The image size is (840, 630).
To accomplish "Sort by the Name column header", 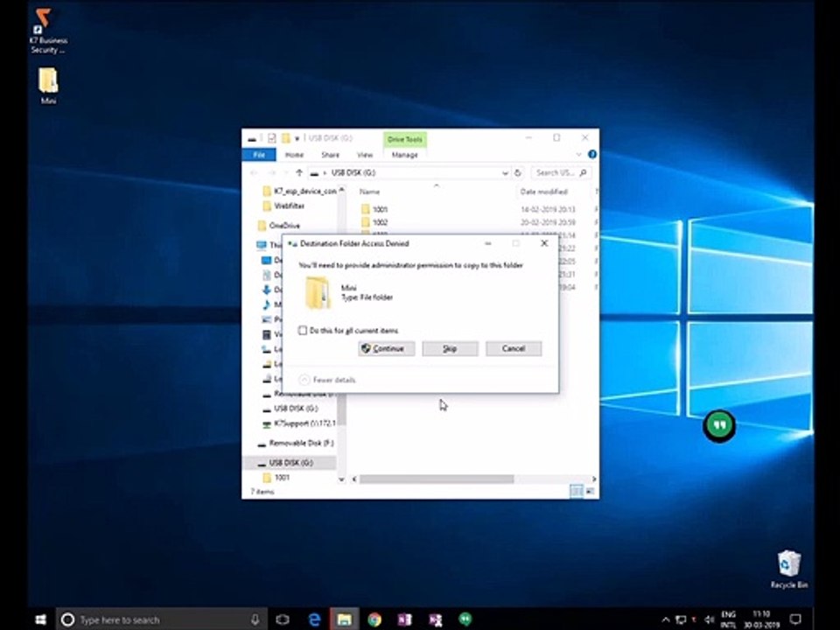I will coord(369,192).
